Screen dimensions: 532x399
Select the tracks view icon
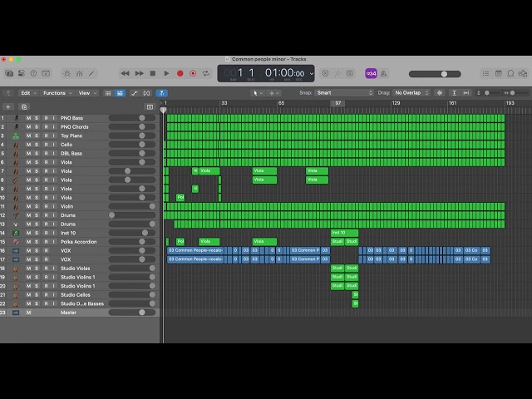point(120,93)
